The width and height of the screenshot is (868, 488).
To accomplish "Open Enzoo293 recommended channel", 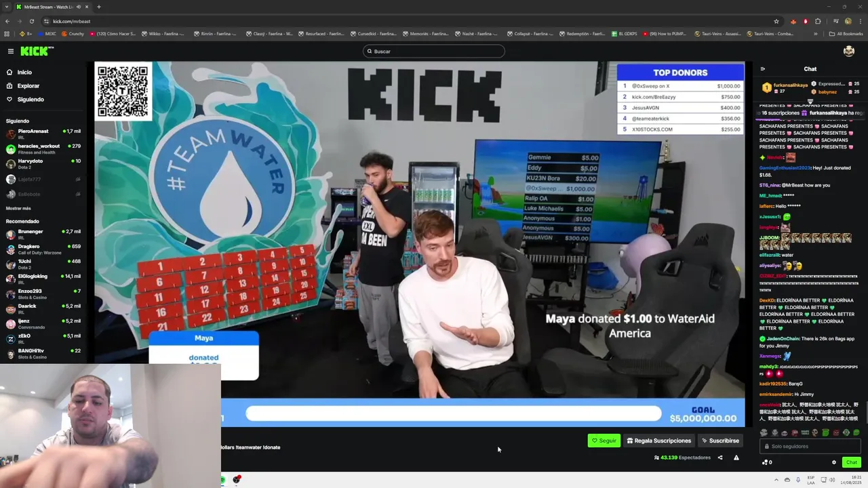I will coord(43,293).
